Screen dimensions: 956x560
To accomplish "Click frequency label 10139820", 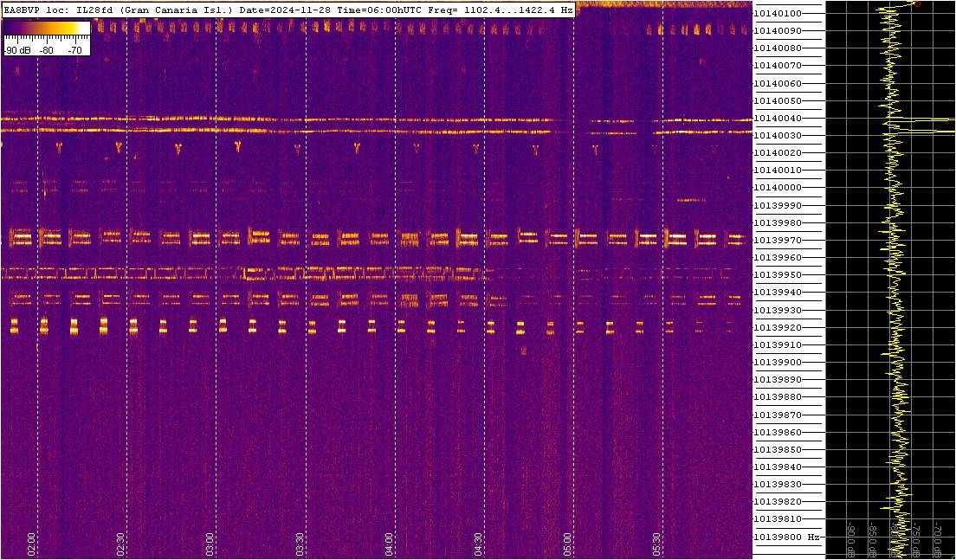I will [x=778, y=501].
